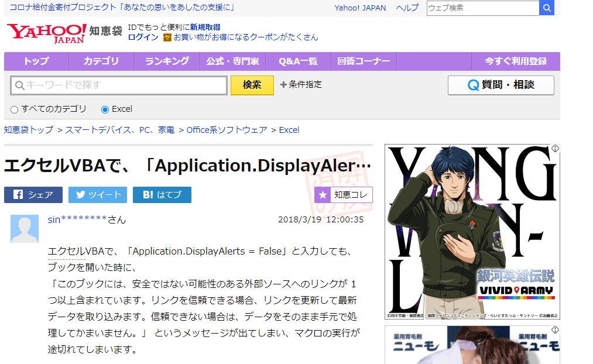Go to the Excel breadcrumb link
Viewport: 593px width, 364px height.
point(289,130)
